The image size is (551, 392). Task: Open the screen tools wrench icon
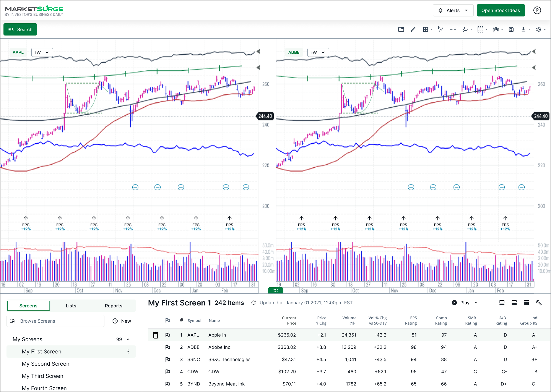coord(539,303)
